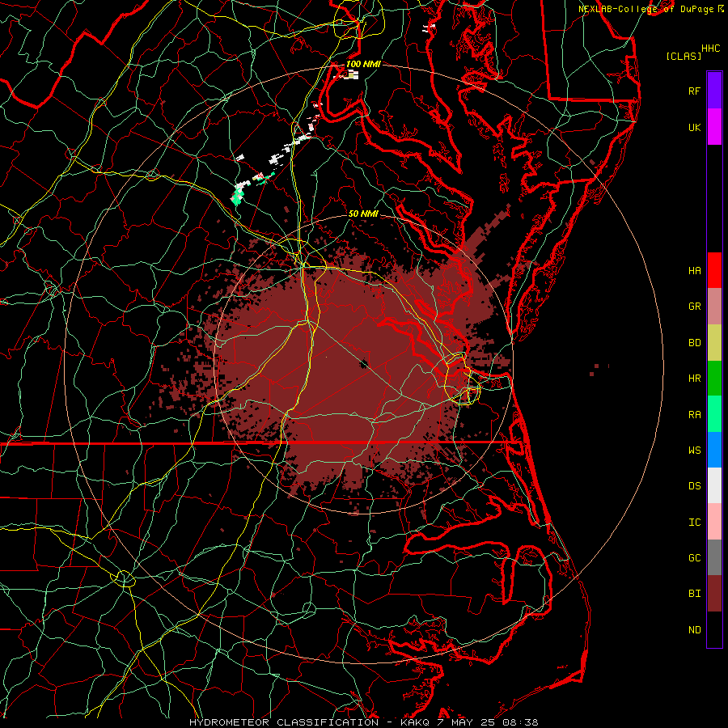Click the RA legend label

point(694,415)
